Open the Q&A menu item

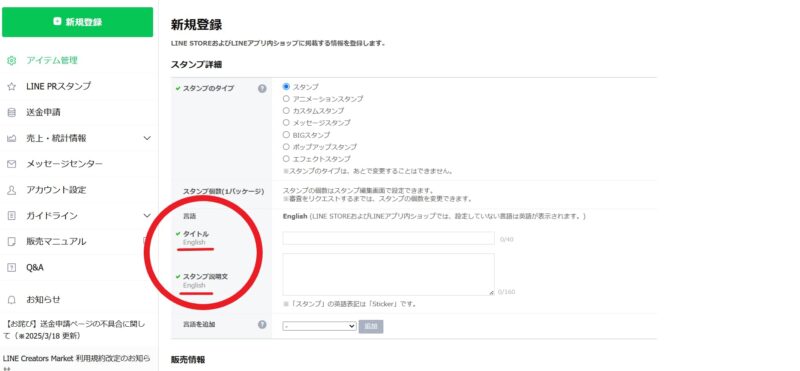coord(35,267)
